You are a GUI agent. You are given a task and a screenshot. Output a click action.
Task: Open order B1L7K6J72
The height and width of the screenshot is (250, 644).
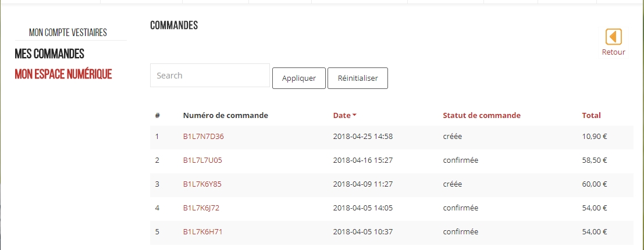coord(201,208)
